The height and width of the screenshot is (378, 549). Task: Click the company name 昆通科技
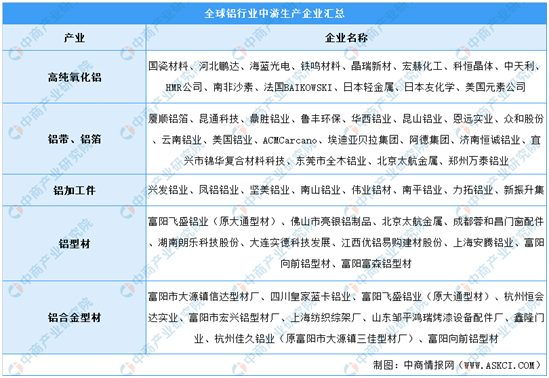(x=219, y=119)
